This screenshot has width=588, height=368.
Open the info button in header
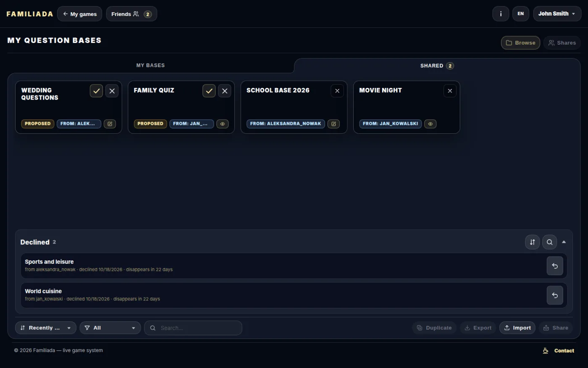501,14
